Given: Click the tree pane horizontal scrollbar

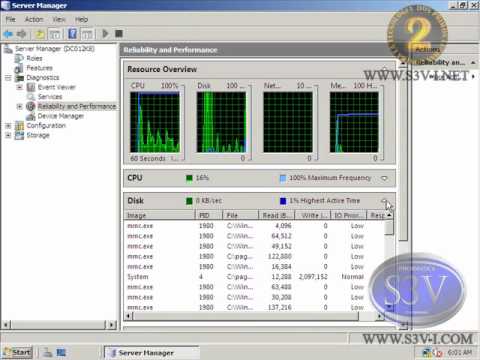Looking at the screenshot, I should point(60,324).
